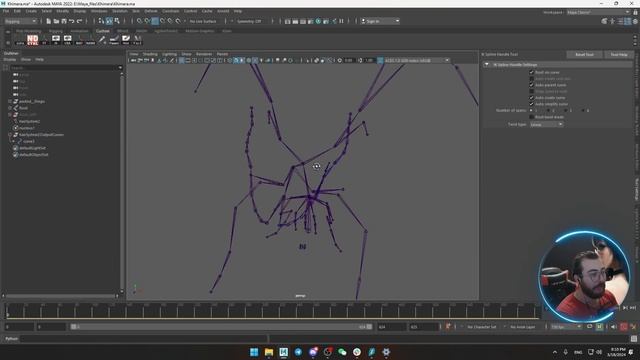Open the Rigging menu set dropdown
This screenshot has width=640, height=360.
(x=20, y=21)
